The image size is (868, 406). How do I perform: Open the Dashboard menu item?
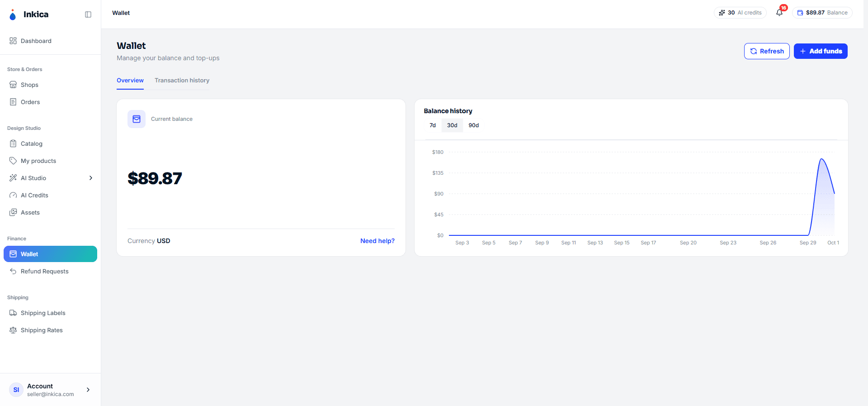tap(50, 41)
